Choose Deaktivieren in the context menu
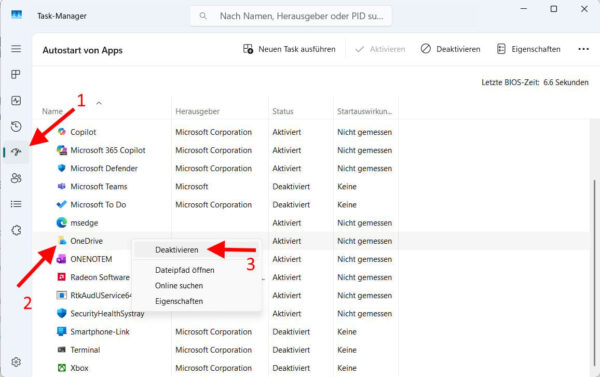 pyautogui.click(x=176, y=250)
